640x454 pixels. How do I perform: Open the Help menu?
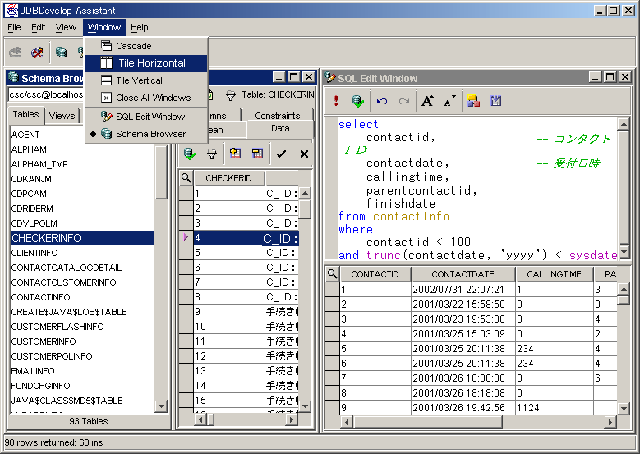(139, 27)
